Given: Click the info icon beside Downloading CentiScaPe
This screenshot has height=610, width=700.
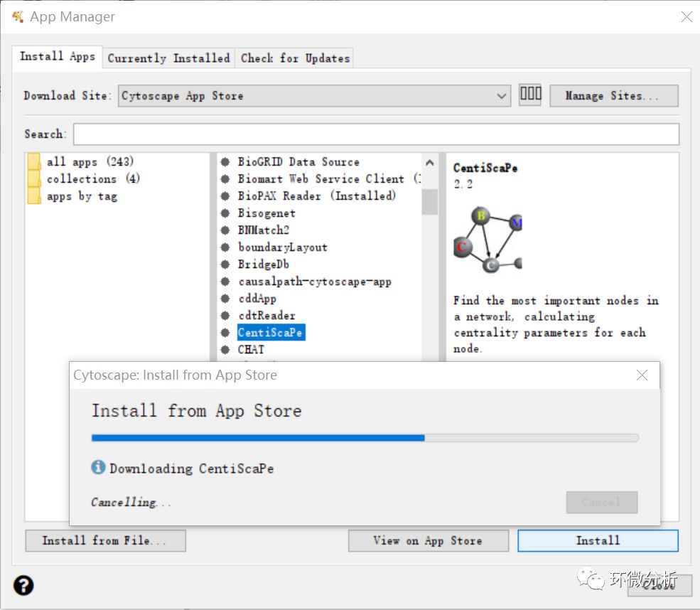Looking at the screenshot, I should tap(98, 467).
